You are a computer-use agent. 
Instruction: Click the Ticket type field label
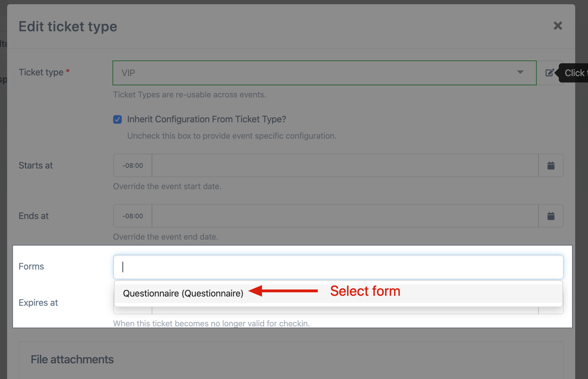(x=41, y=72)
